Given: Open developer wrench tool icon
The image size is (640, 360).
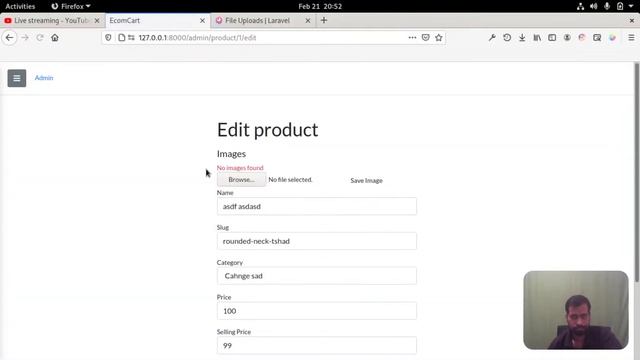Looking at the screenshot, I should 492,38.
